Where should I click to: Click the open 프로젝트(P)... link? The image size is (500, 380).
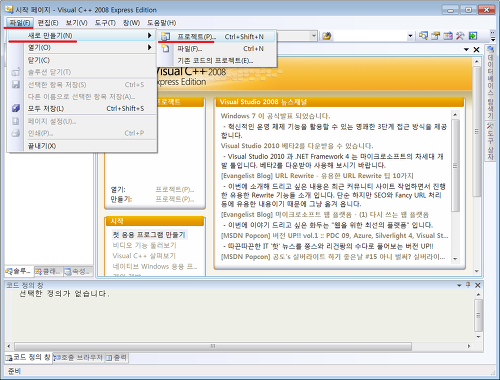click(x=175, y=189)
